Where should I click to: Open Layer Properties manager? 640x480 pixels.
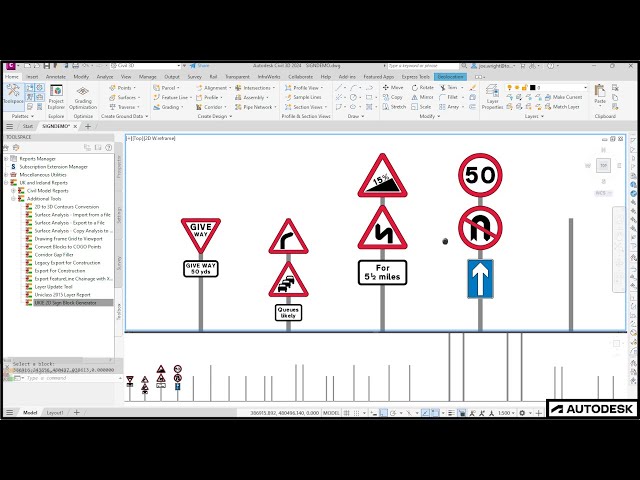(492, 97)
